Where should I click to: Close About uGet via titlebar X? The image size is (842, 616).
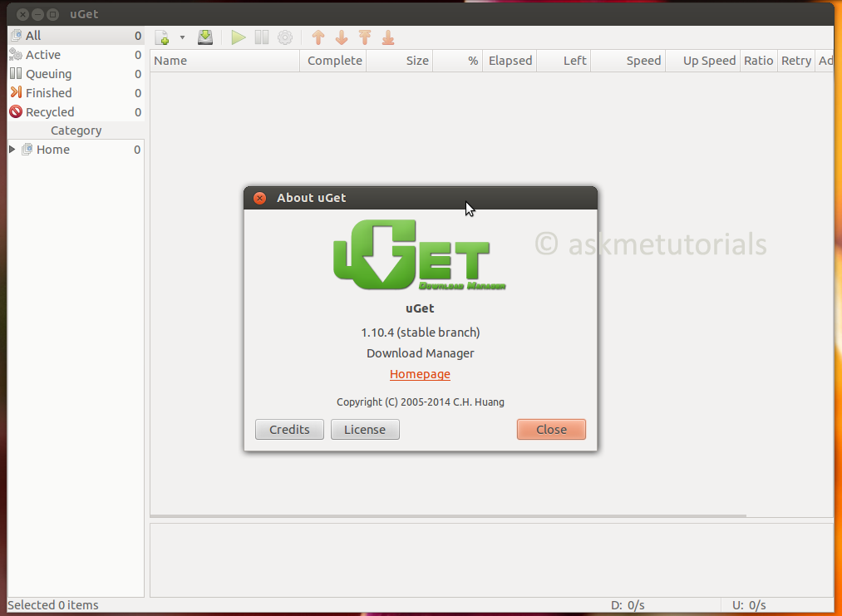(x=260, y=198)
